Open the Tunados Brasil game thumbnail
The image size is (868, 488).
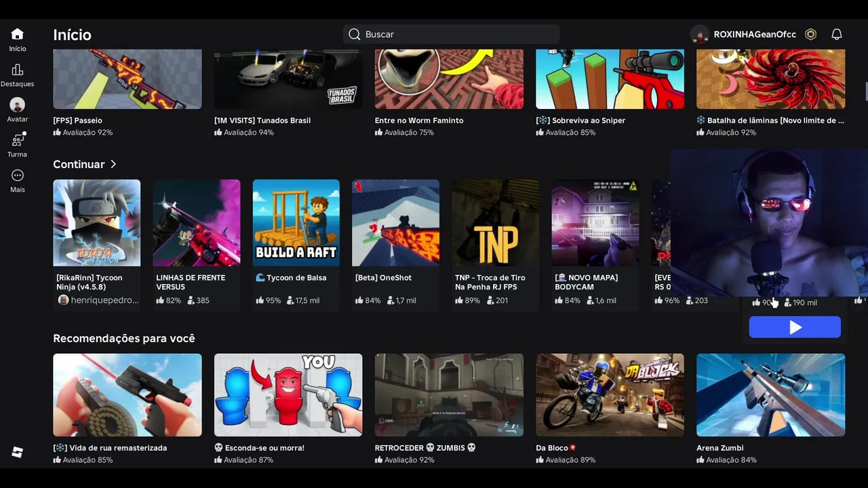point(288,79)
